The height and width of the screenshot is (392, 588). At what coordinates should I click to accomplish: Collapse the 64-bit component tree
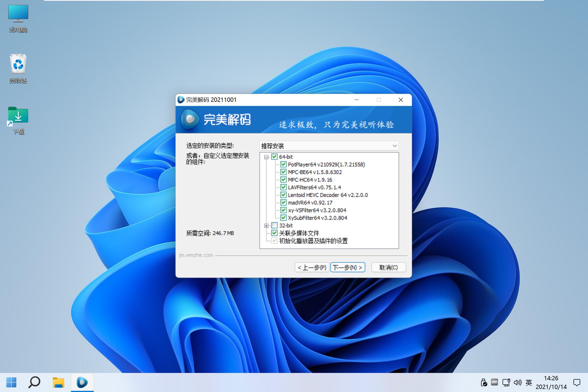pyautogui.click(x=266, y=157)
